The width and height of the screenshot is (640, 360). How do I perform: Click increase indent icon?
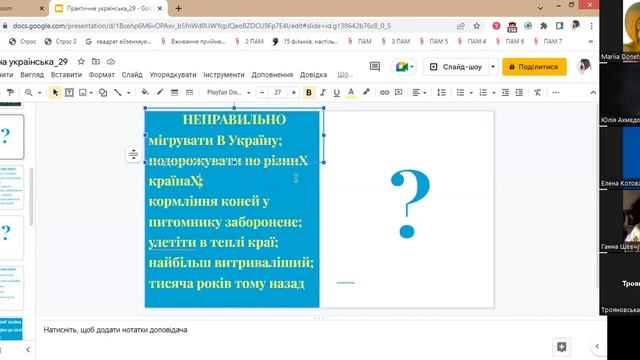click(519, 93)
